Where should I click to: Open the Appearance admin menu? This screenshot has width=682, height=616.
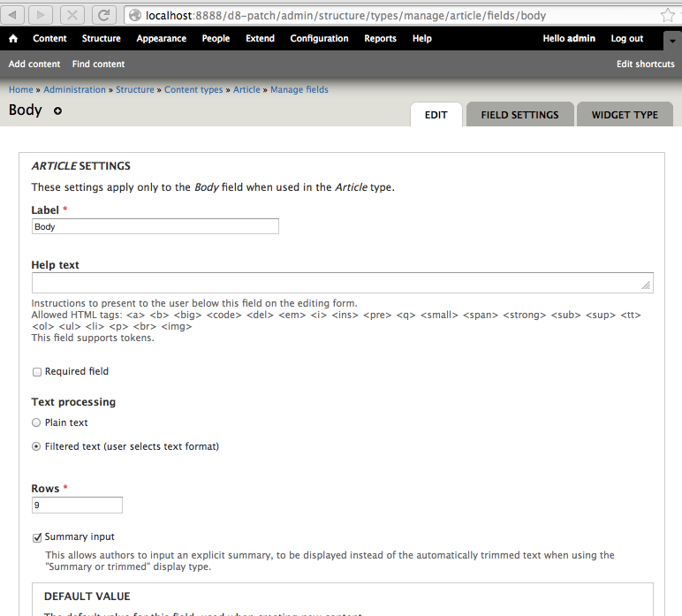coord(162,38)
